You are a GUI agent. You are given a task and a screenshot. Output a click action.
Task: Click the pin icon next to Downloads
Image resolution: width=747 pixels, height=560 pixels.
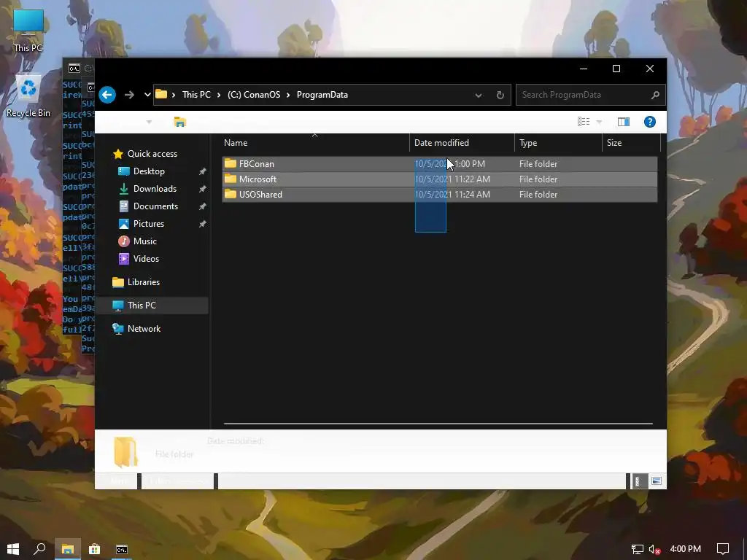pos(203,189)
